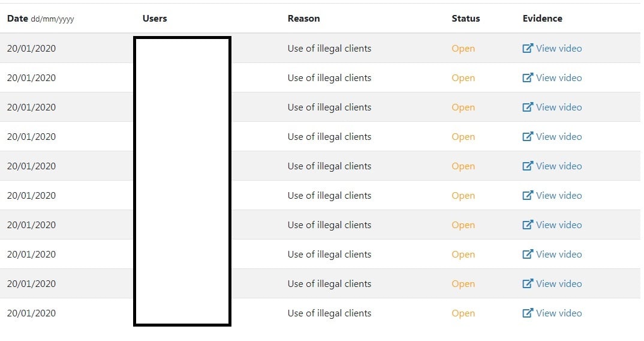Select the external-link icon in the seventh row

pyautogui.click(x=527, y=225)
